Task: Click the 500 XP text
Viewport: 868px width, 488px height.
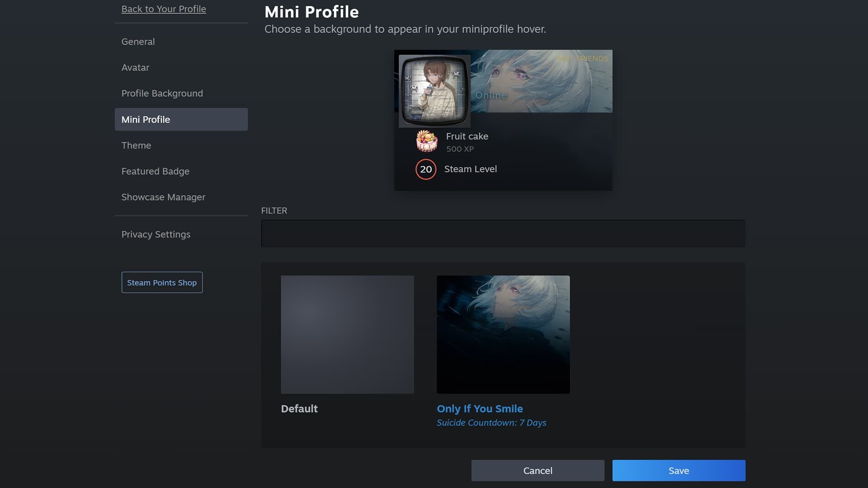Action: tap(460, 149)
